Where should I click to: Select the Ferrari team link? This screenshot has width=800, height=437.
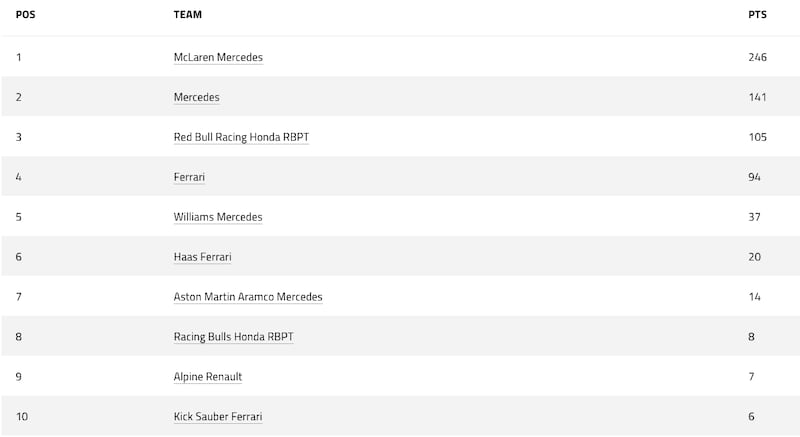pyautogui.click(x=189, y=177)
